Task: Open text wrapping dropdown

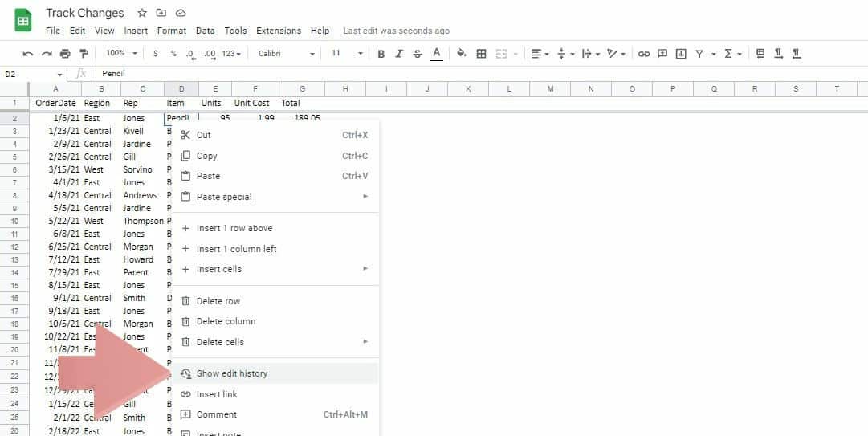Action: click(x=591, y=54)
